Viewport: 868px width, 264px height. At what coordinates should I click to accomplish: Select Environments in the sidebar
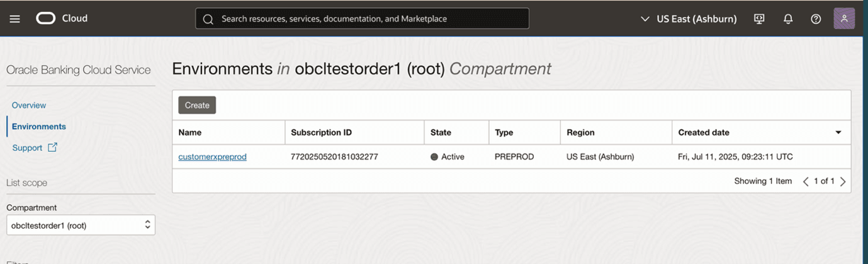[x=39, y=127]
